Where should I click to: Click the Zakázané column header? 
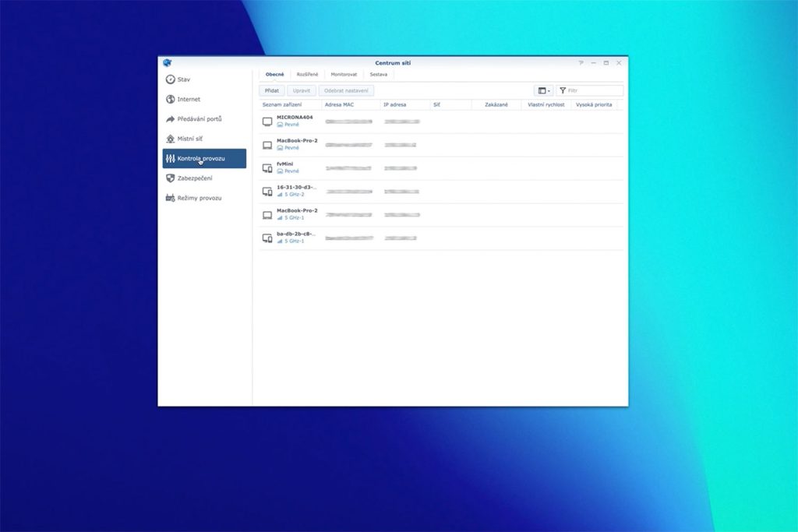point(496,105)
